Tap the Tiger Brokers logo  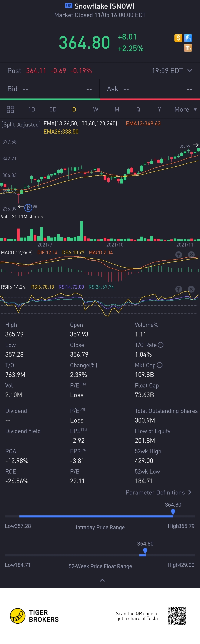coord(34,616)
